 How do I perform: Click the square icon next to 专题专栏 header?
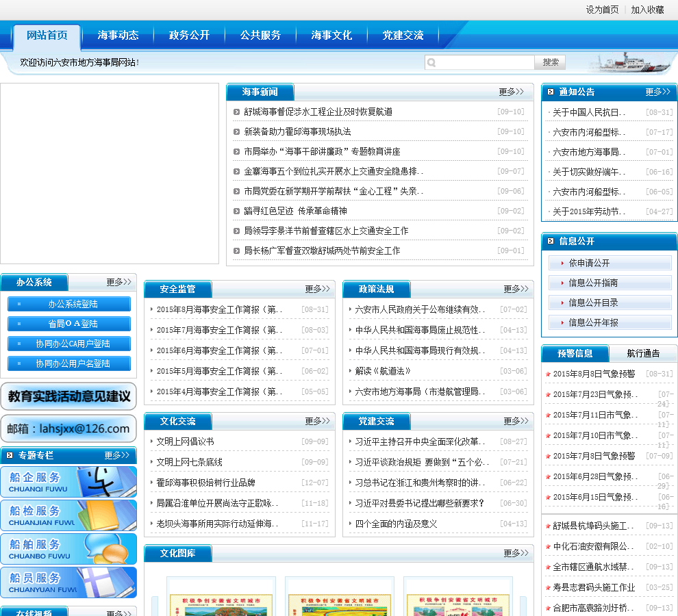point(10,455)
